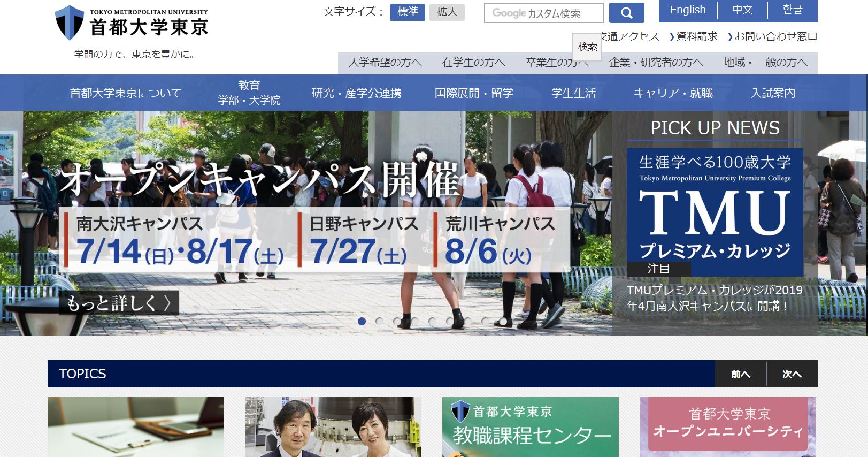Open the 入学希望の方へ tab
Screen dimensions: 868x457
(385, 63)
